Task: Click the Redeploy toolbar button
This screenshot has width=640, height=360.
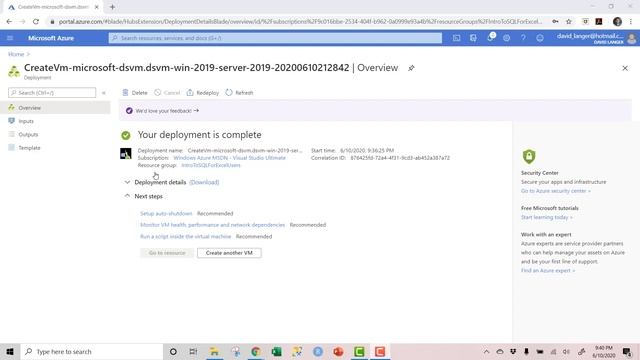Action: pos(202,93)
